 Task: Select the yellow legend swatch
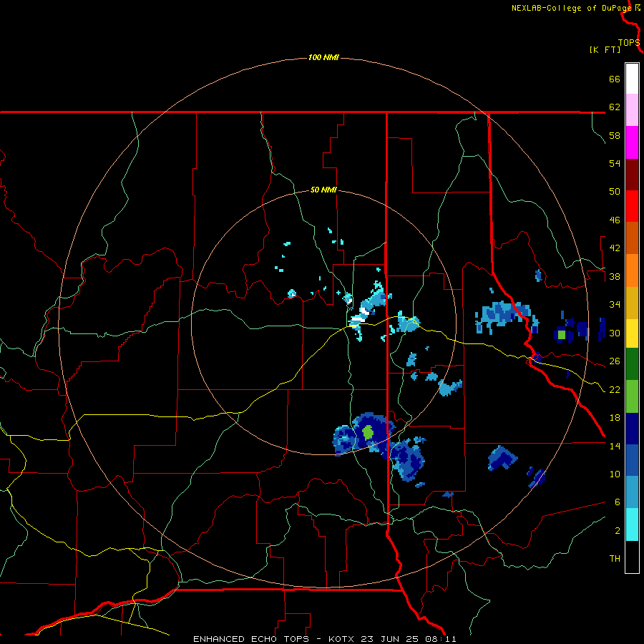[632, 333]
